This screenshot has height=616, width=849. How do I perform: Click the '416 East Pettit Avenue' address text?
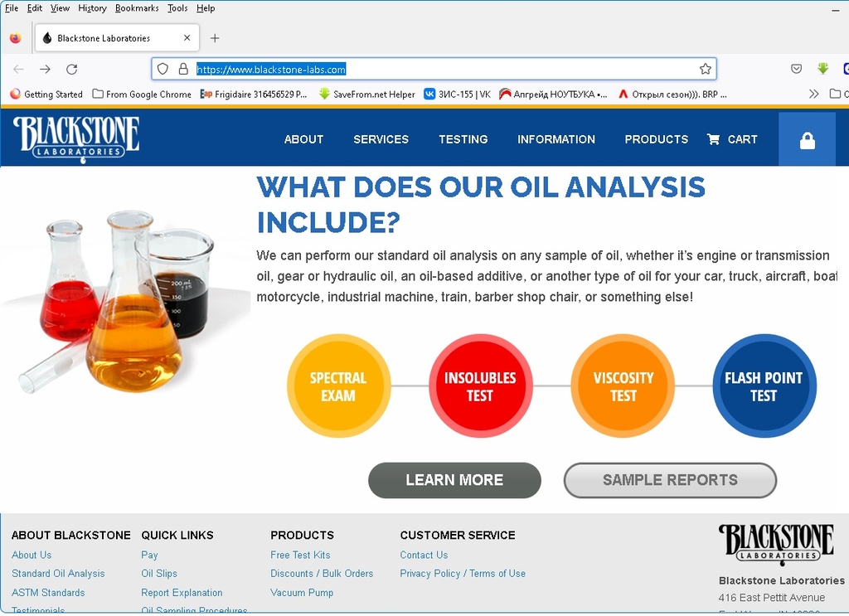coord(772,598)
